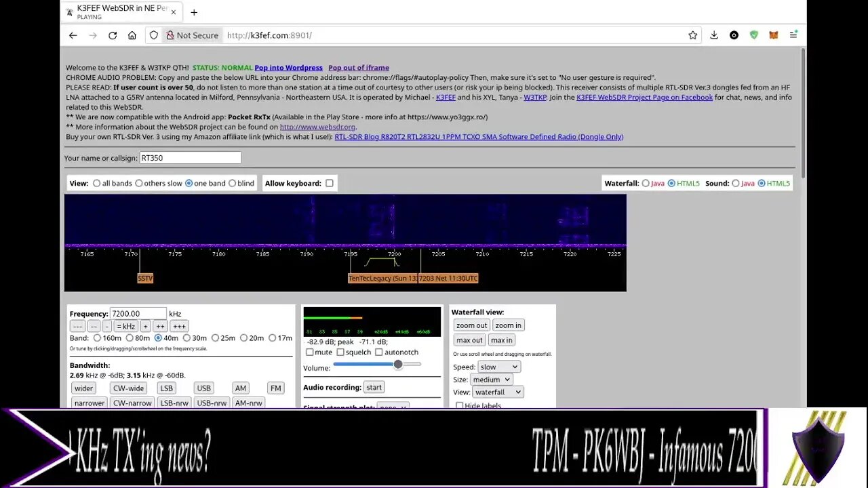The height and width of the screenshot is (488, 868).
Task: Toggle the autonotch checkbox
Action: pyautogui.click(x=379, y=352)
